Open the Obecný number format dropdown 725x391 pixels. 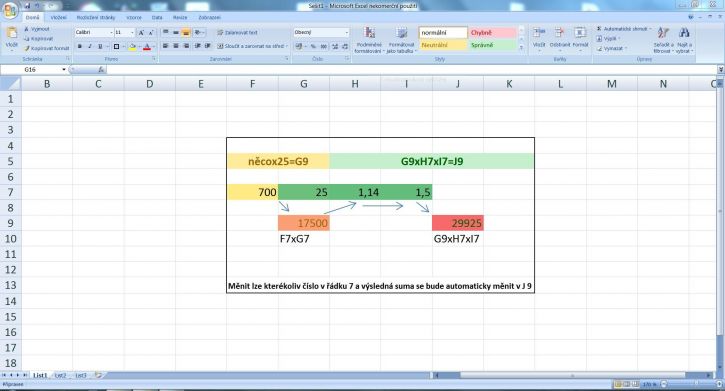click(x=347, y=32)
